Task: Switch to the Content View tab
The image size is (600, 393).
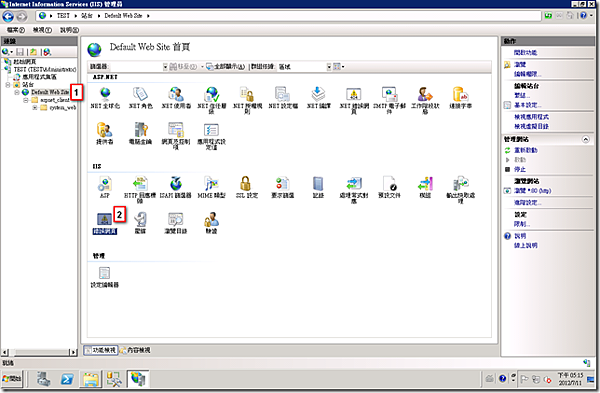Action: [135, 350]
